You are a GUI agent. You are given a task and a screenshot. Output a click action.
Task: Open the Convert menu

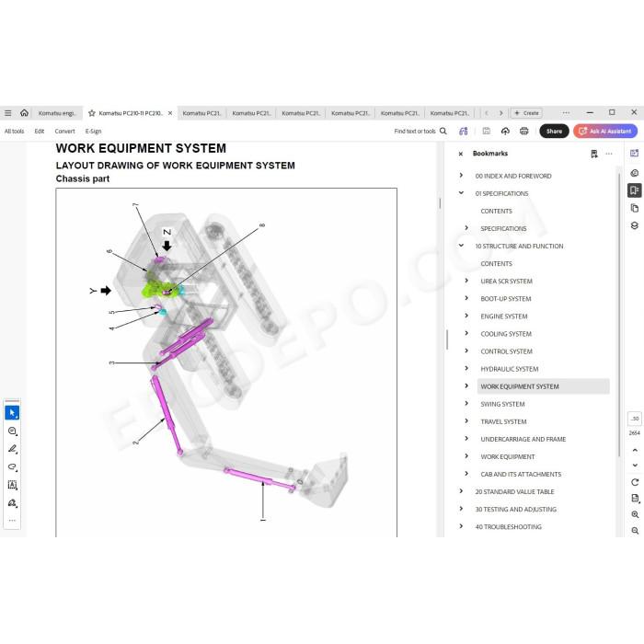(x=65, y=131)
